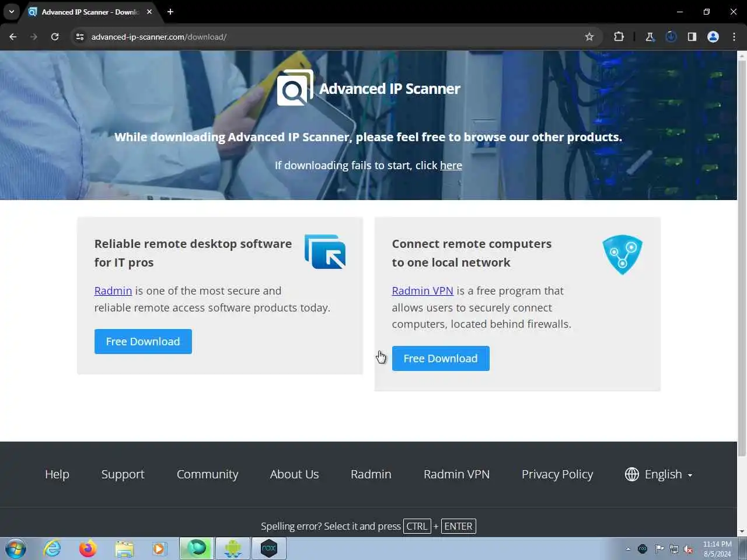Open Windows Explorer folder in taskbar
747x560 pixels.
click(124, 549)
